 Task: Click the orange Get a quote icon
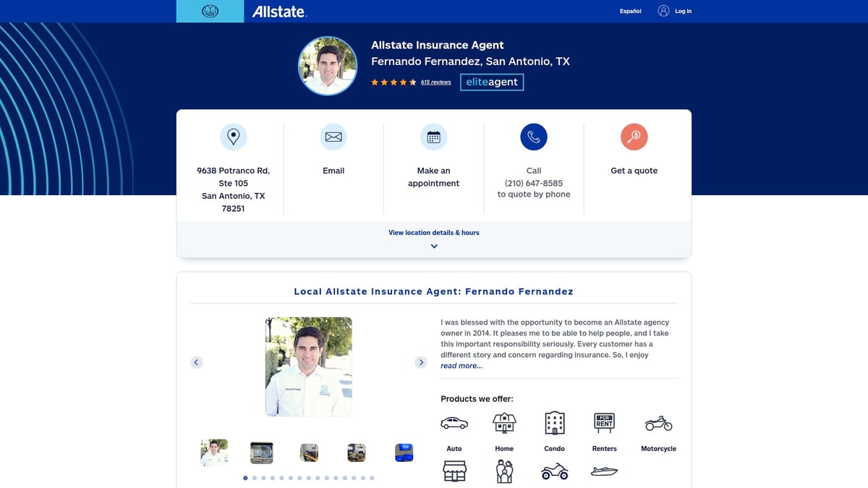point(634,136)
